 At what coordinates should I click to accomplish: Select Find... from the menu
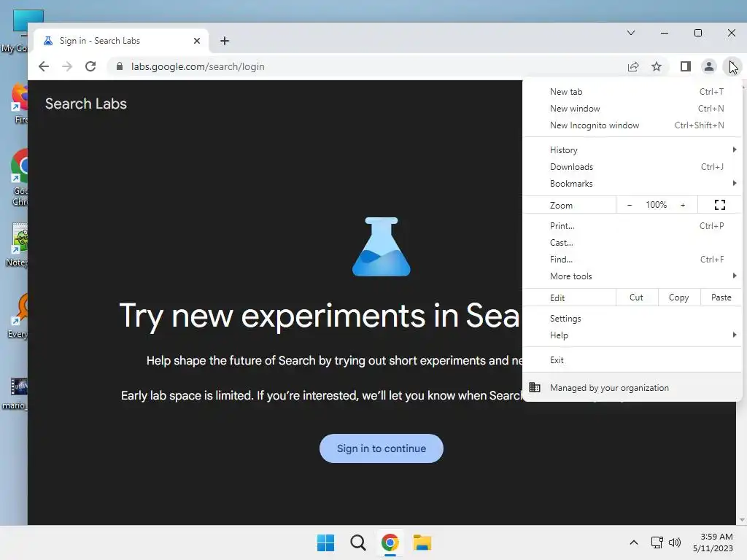point(632,260)
